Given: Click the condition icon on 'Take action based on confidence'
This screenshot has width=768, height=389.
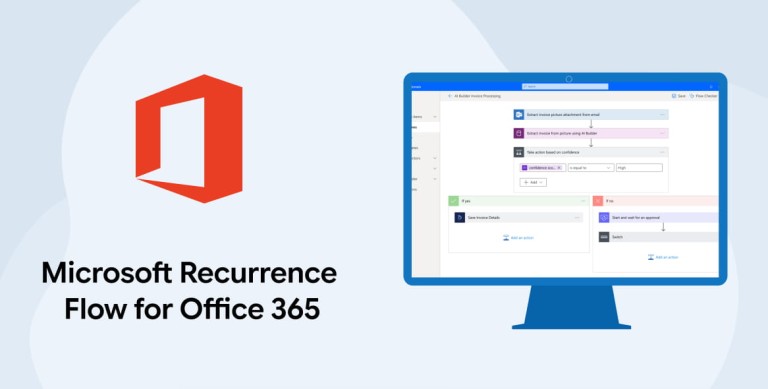Looking at the screenshot, I should (519, 152).
